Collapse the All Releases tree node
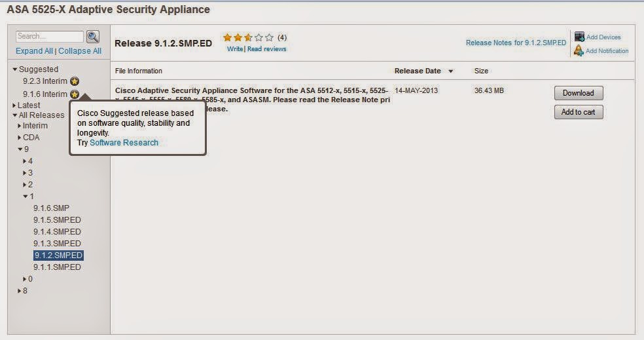The height and width of the screenshot is (340, 644). [x=15, y=115]
